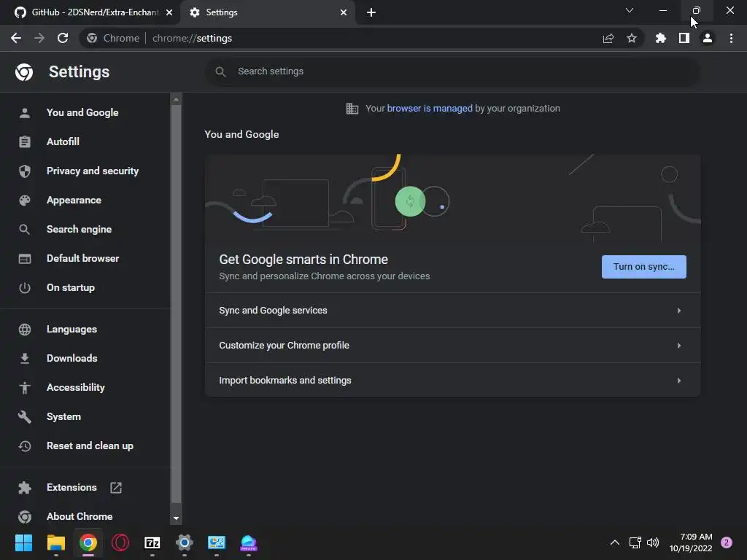Open the Appearance settings section
Screen dimensions: 747x560
click(x=74, y=200)
